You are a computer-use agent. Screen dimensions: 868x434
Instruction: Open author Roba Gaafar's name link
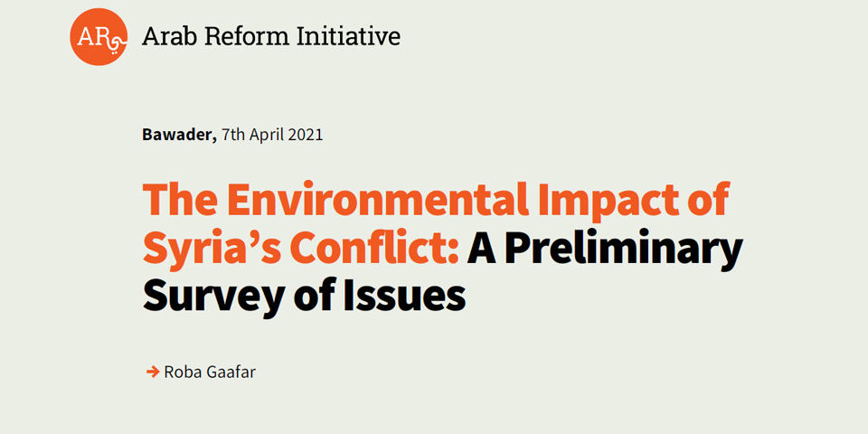tap(210, 372)
